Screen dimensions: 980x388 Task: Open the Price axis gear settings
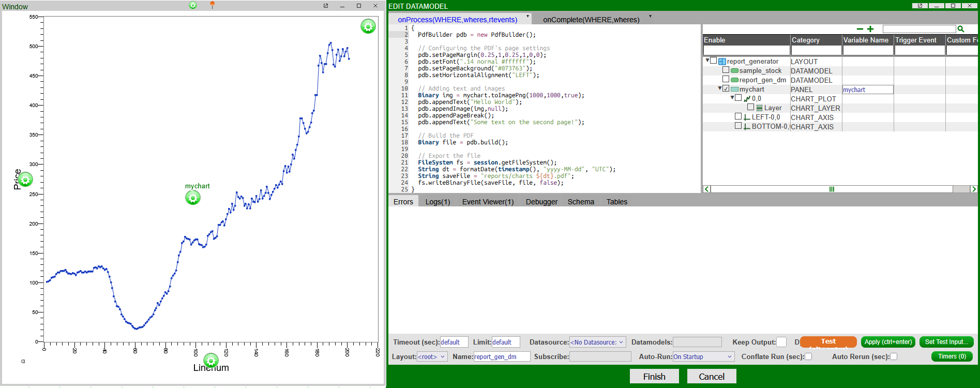(25, 180)
